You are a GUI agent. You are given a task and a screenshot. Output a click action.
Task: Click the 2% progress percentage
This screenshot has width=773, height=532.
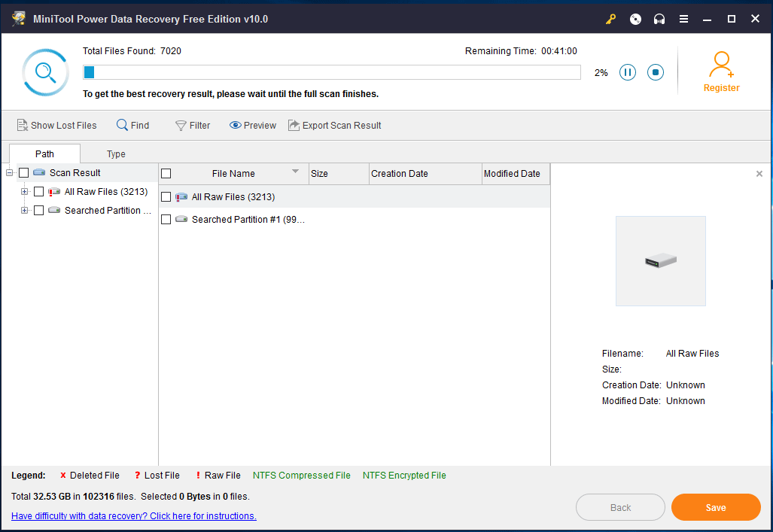click(601, 73)
